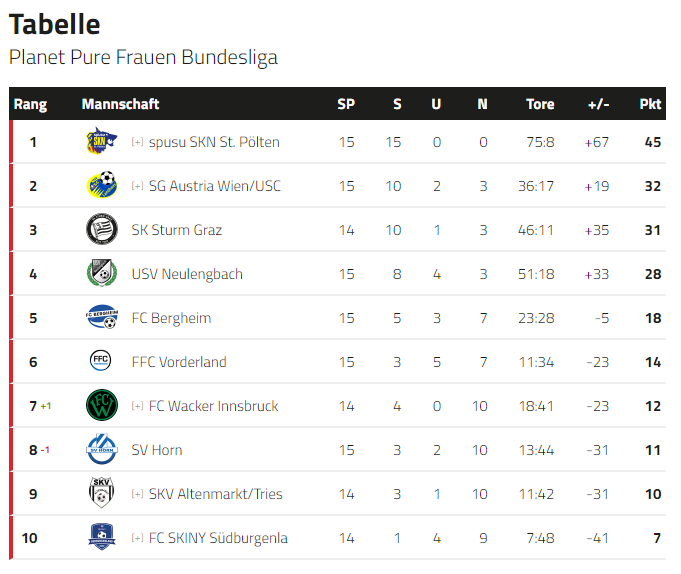Click the FFC Vorderland crest

coord(100,360)
